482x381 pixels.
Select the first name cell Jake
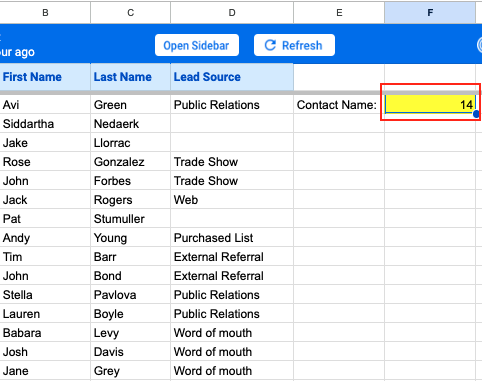pos(45,143)
